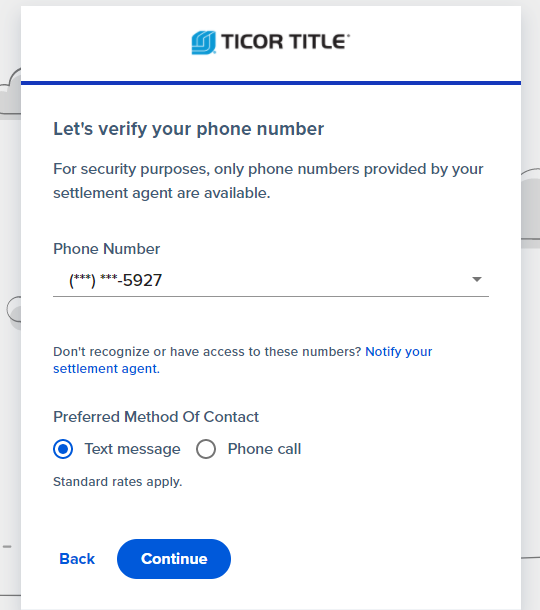Open the phone number ending in 5927
The width and height of the screenshot is (540, 610).
pyautogui.click(x=115, y=280)
